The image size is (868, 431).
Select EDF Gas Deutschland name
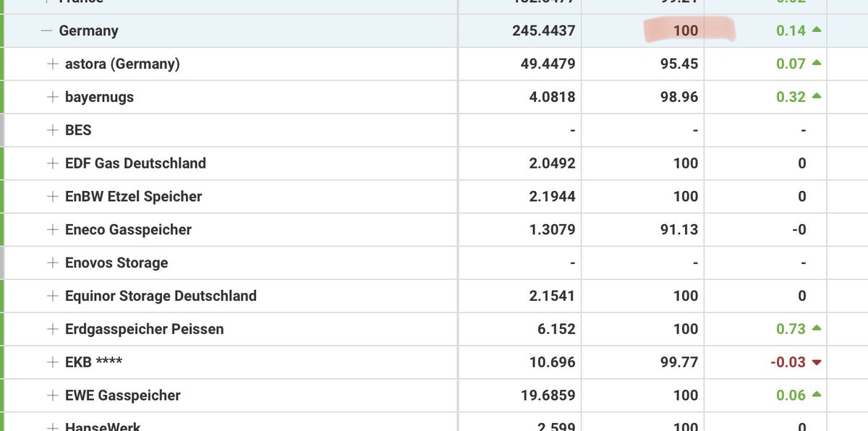135,163
